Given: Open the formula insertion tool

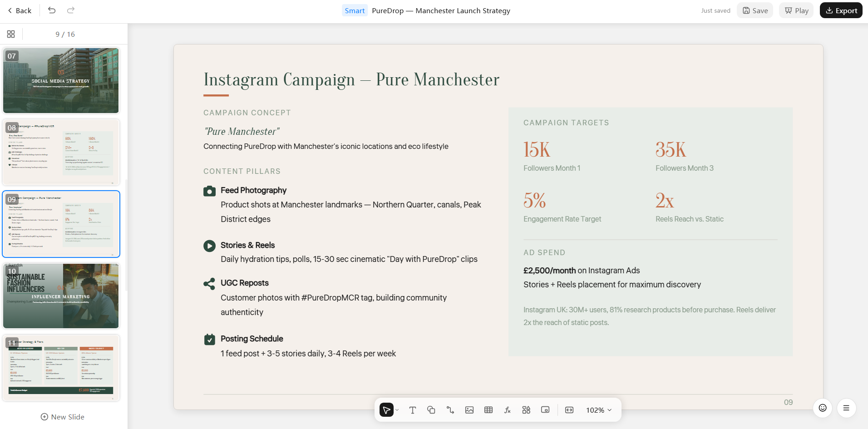Looking at the screenshot, I should tap(508, 410).
